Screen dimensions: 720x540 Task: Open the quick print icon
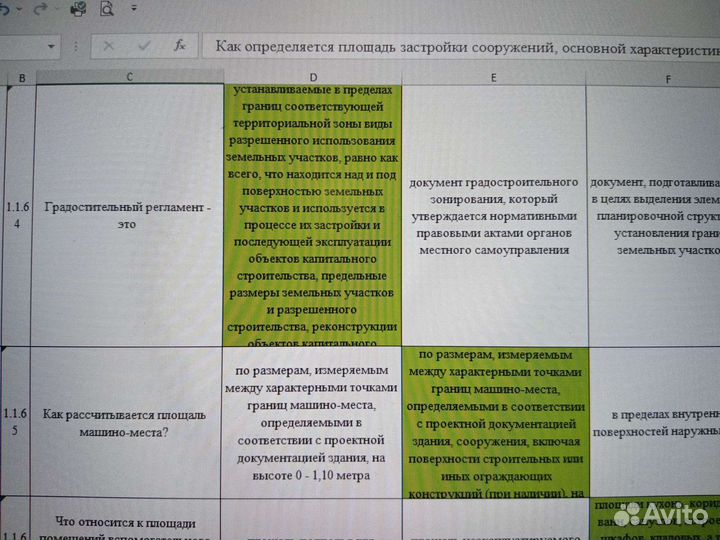click(x=78, y=9)
